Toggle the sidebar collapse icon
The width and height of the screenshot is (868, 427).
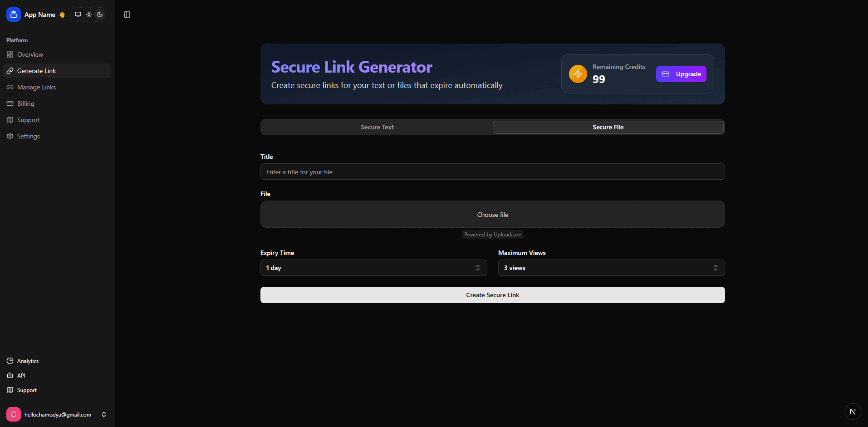point(127,15)
